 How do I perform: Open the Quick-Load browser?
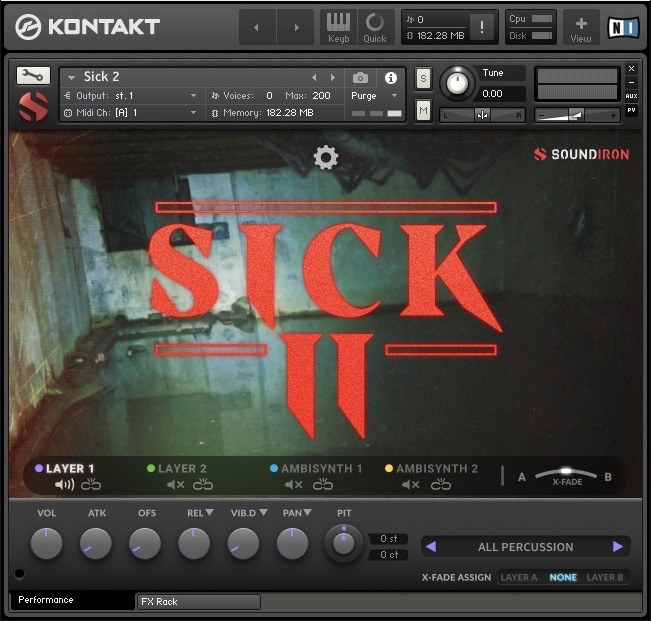tap(375, 27)
